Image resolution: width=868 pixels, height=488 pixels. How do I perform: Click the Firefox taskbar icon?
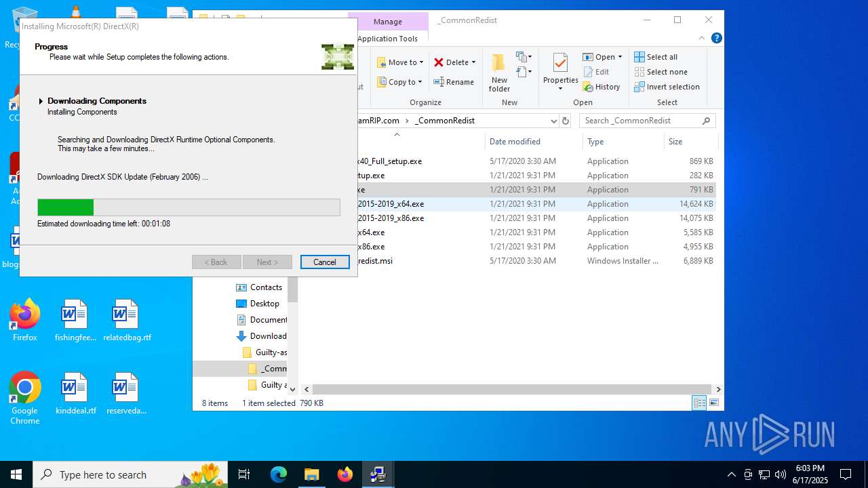[344, 474]
